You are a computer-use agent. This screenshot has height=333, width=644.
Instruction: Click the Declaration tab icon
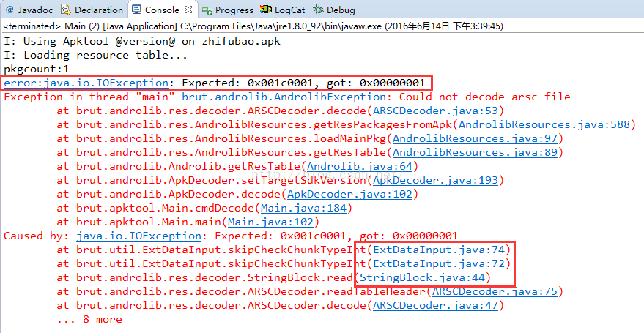coord(66,10)
